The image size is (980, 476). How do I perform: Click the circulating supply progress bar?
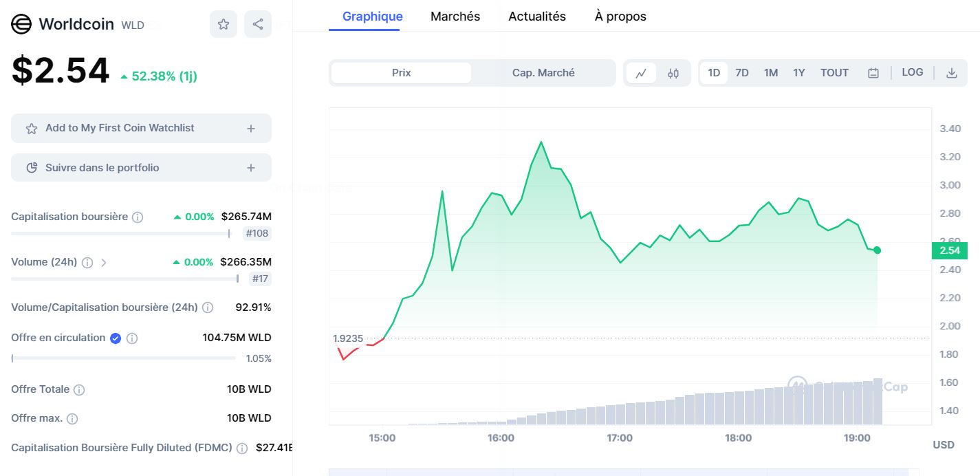pyautogui.click(x=124, y=357)
